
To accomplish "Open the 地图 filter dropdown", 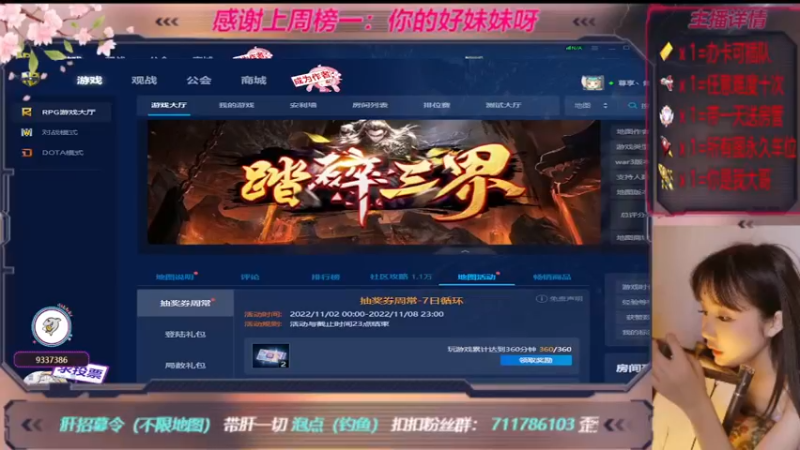I will [x=591, y=106].
